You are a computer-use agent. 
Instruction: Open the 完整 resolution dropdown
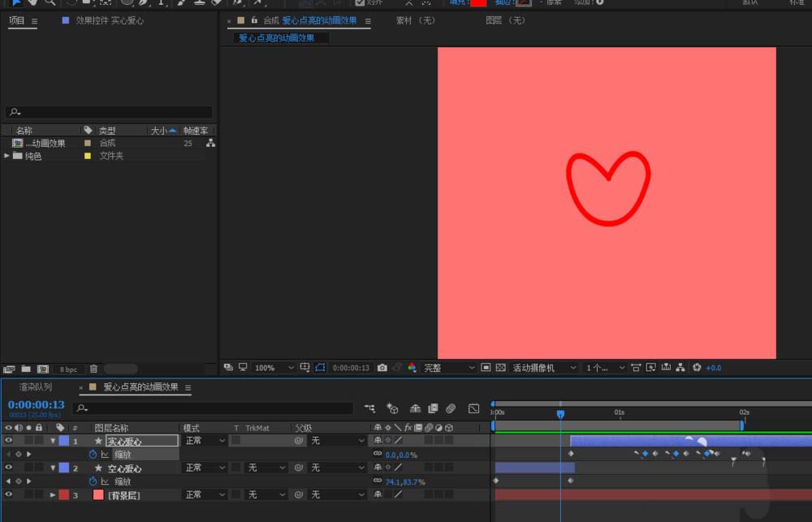coord(448,368)
